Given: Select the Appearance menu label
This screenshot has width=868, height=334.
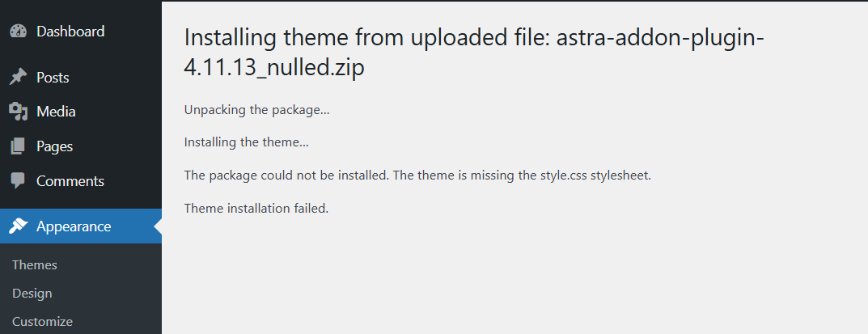Looking at the screenshot, I should coord(74,226).
